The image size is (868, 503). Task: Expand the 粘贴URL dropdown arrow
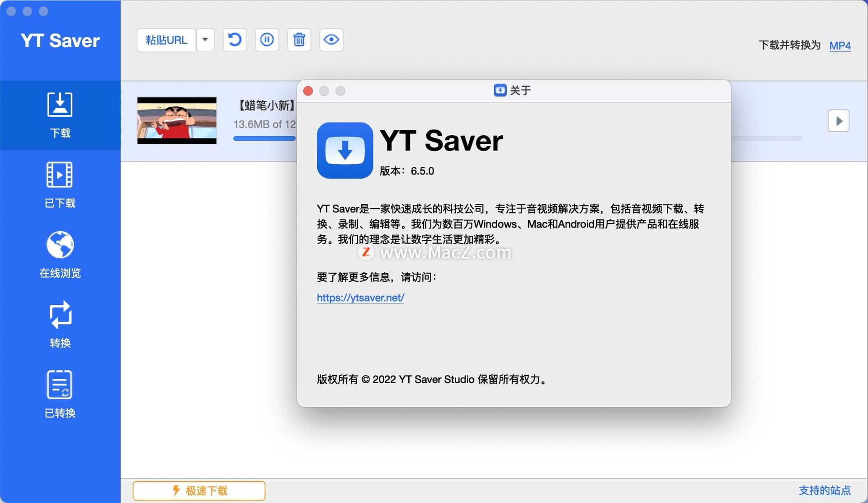205,40
